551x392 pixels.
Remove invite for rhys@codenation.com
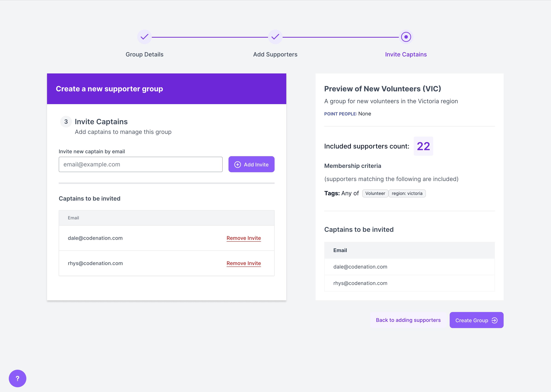[x=244, y=263]
